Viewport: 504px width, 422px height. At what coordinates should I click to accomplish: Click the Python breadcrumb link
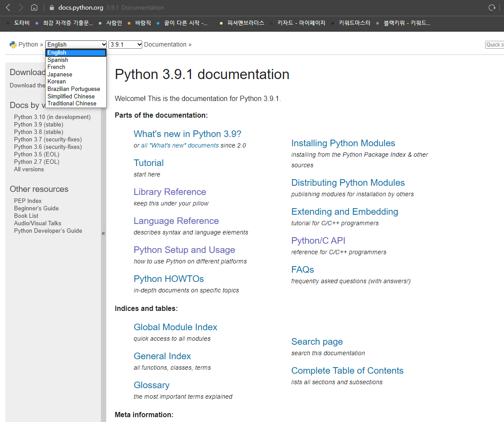pos(28,45)
